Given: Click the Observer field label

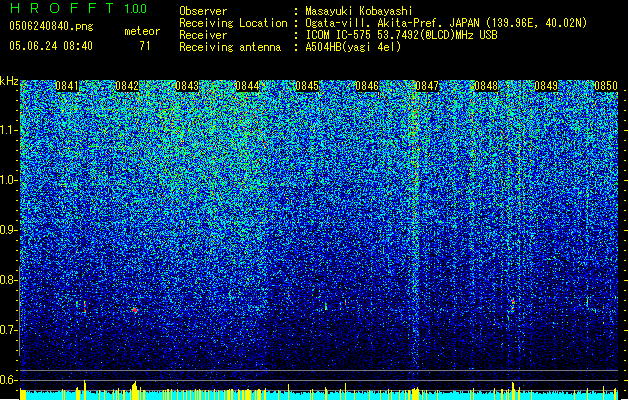Looking at the screenshot, I should [x=203, y=11].
